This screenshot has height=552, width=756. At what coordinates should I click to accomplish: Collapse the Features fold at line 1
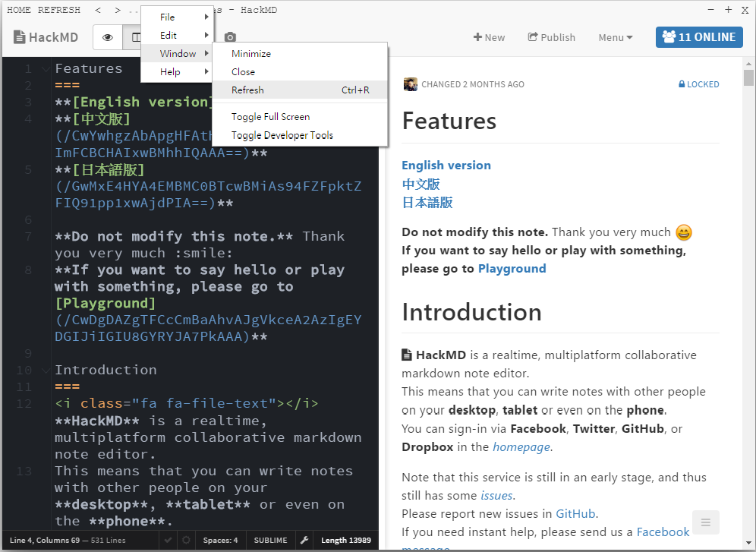[46, 69]
